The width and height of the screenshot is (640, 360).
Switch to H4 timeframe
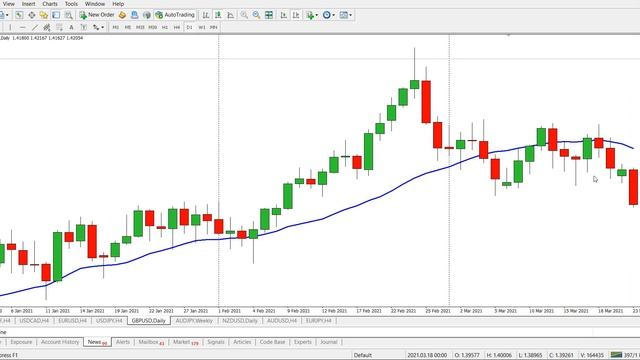coord(177,27)
